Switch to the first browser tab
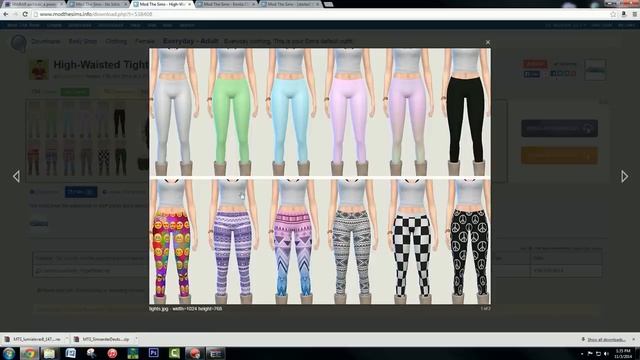The width and height of the screenshot is (640, 360). click(x=33, y=4)
